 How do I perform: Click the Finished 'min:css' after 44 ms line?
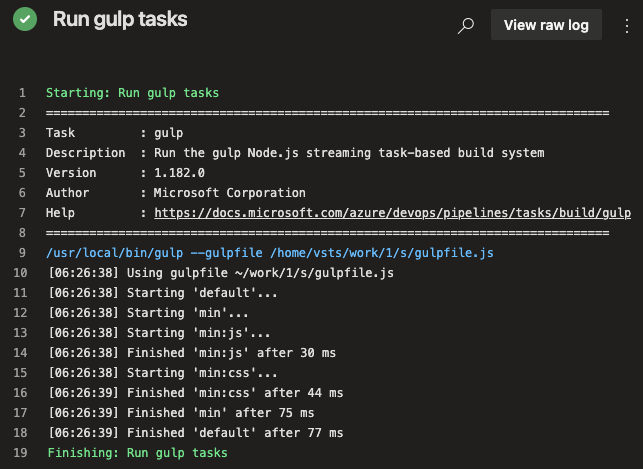point(194,393)
